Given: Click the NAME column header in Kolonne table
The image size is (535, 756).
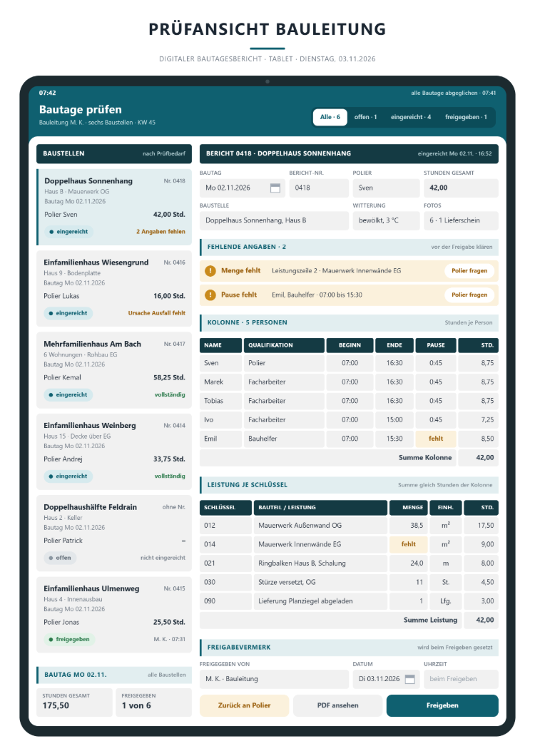Looking at the screenshot, I should pyautogui.click(x=220, y=345).
